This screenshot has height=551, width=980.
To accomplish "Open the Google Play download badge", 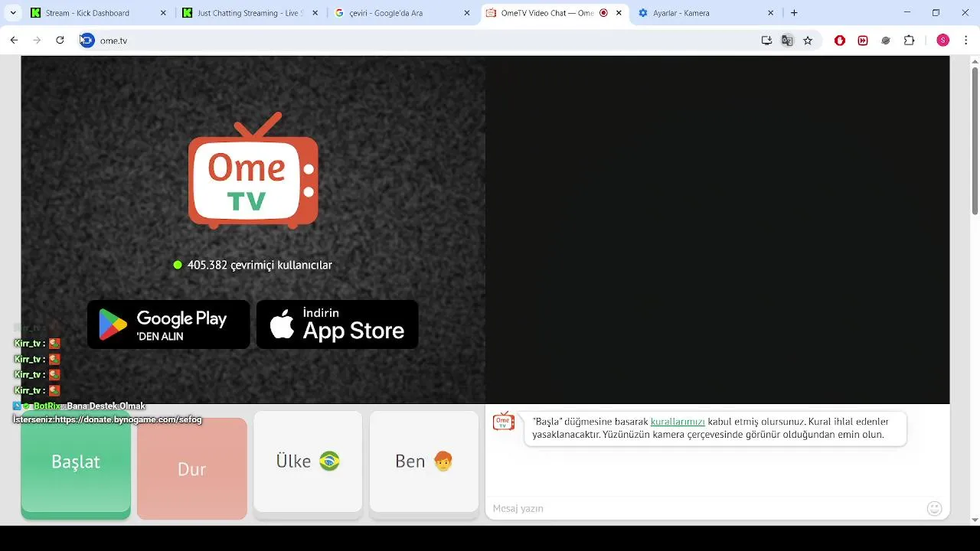I will [168, 324].
